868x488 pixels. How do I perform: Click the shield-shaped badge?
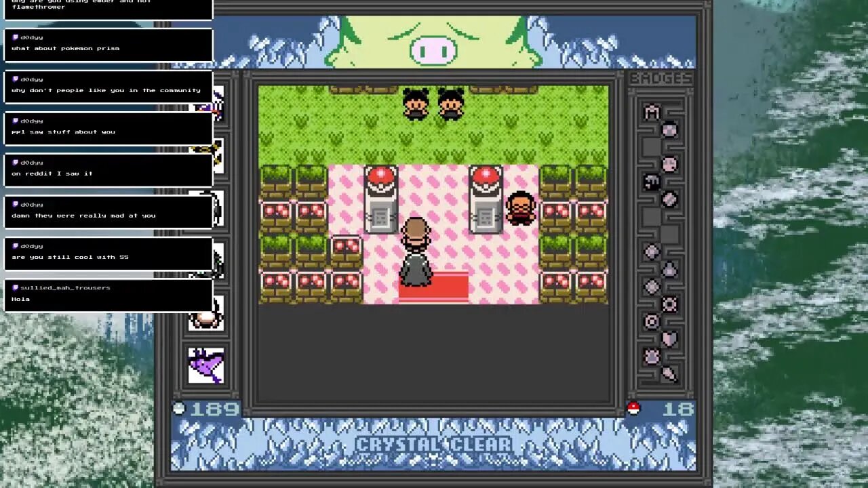click(669, 338)
